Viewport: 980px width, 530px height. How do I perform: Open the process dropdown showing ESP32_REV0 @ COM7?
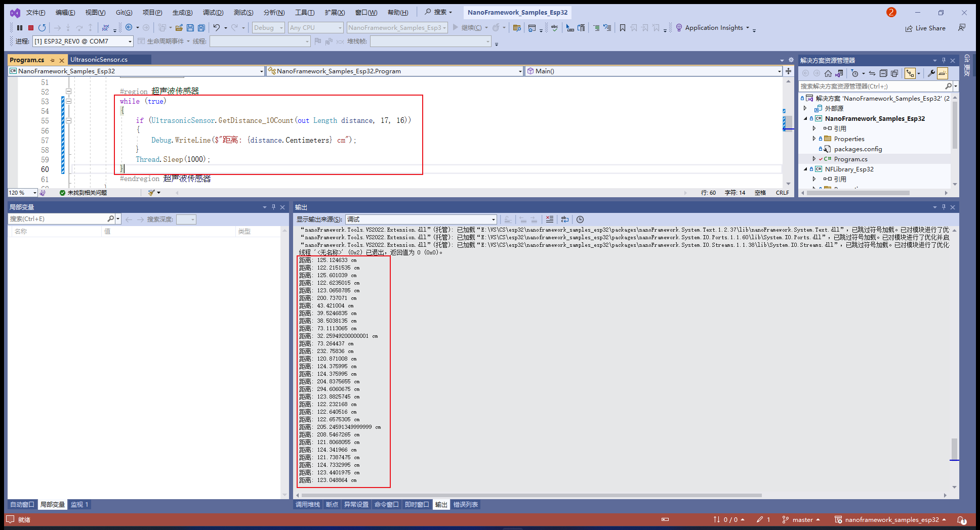tap(83, 41)
